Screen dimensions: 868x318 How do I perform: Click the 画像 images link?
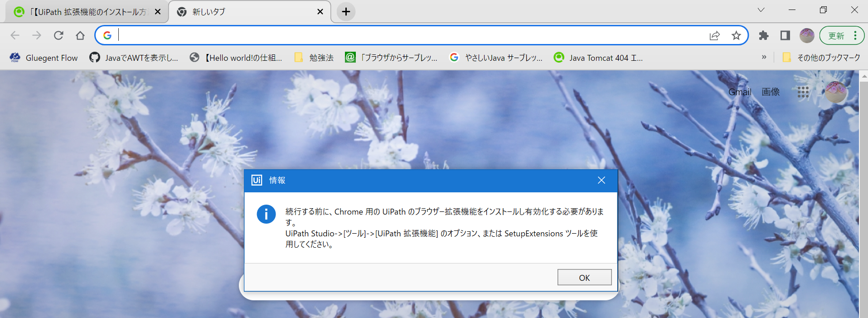pyautogui.click(x=771, y=92)
